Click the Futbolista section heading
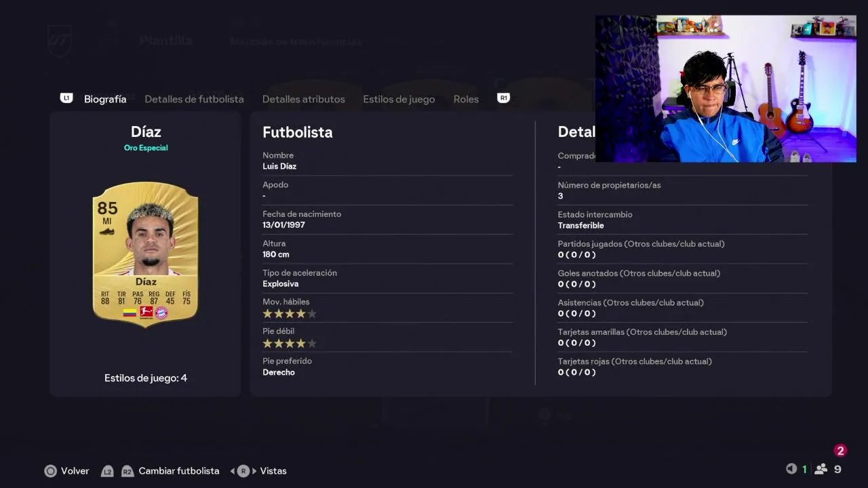The width and height of the screenshot is (868, 488). [298, 132]
